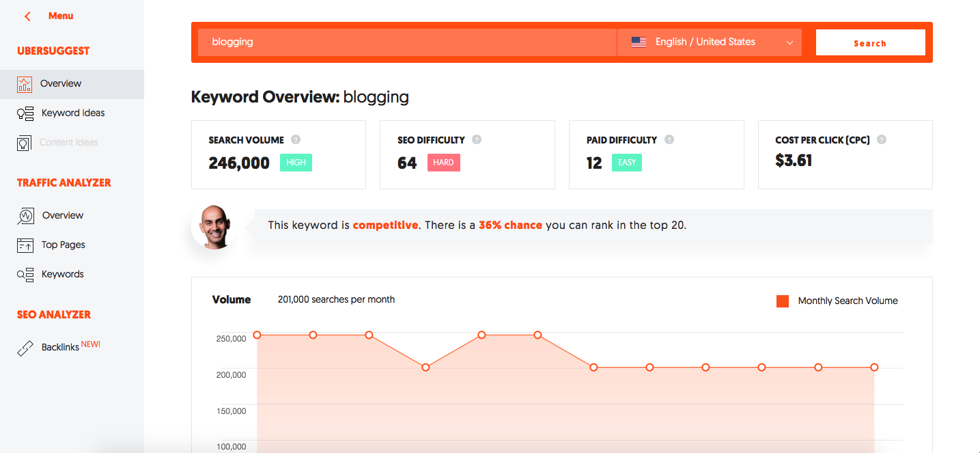Viewport: 980px width, 453px height.
Task: Collapse menu with back chevron icon
Action: point(27,16)
